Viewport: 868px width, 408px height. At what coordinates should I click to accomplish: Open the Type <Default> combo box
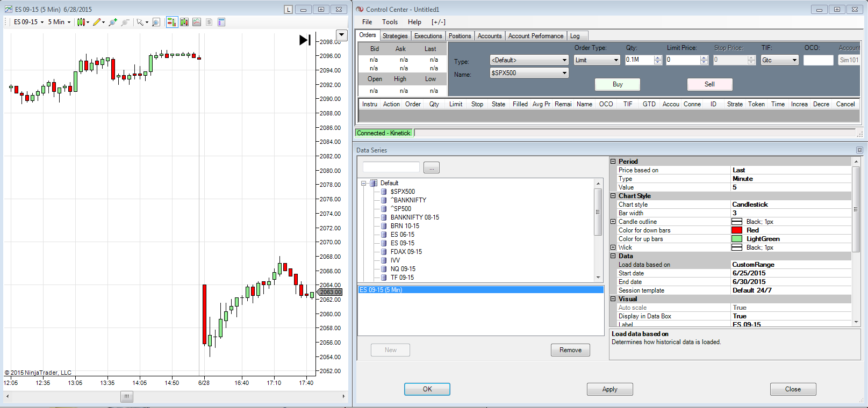(529, 60)
